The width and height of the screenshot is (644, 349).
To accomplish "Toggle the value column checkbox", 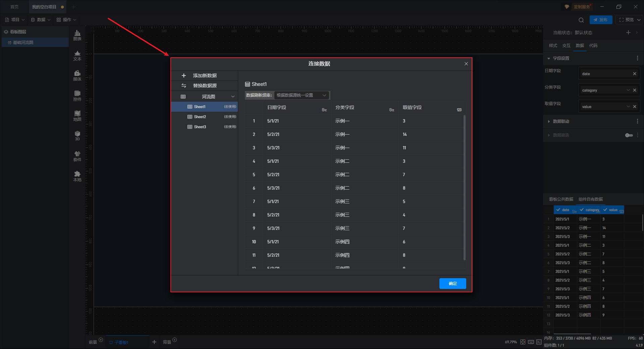I will pos(605,210).
